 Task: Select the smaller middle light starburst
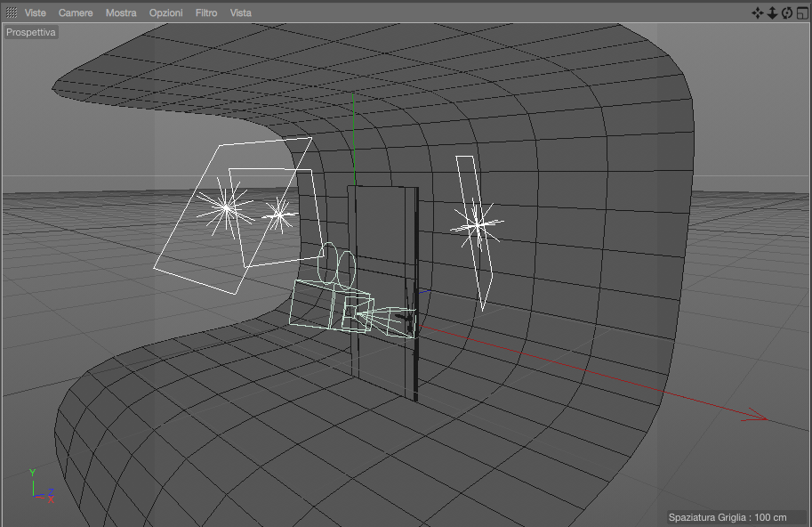[279, 214]
